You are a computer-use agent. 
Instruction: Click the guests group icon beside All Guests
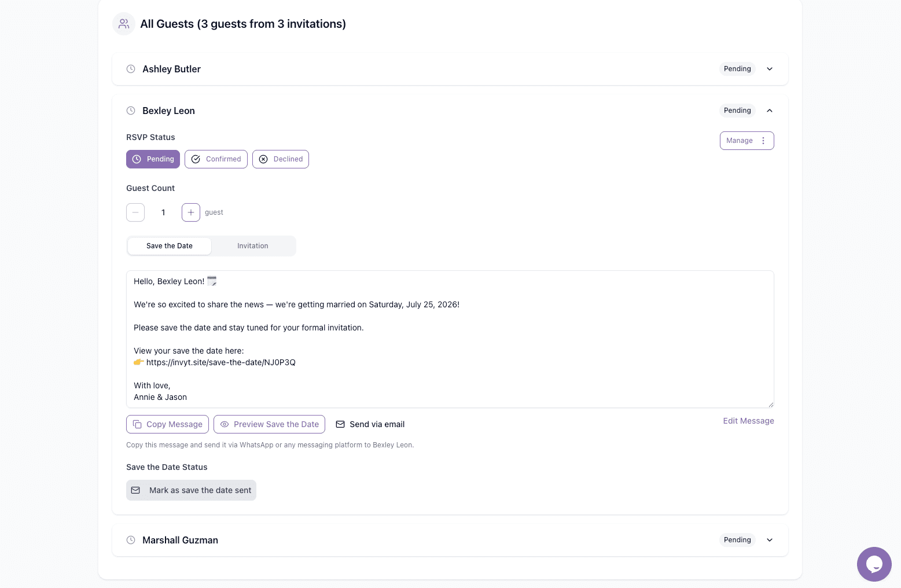[x=124, y=24]
